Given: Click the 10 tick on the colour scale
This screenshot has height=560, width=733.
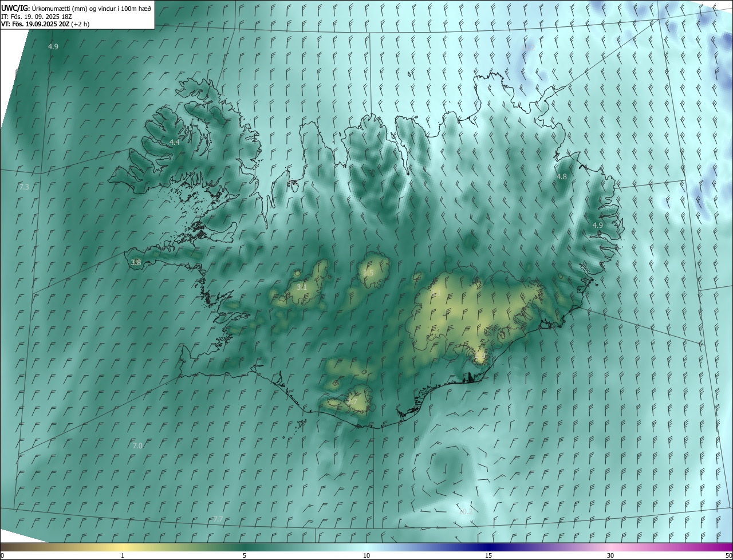Looking at the screenshot, I should pyautogui.click(x=366, y=556).
